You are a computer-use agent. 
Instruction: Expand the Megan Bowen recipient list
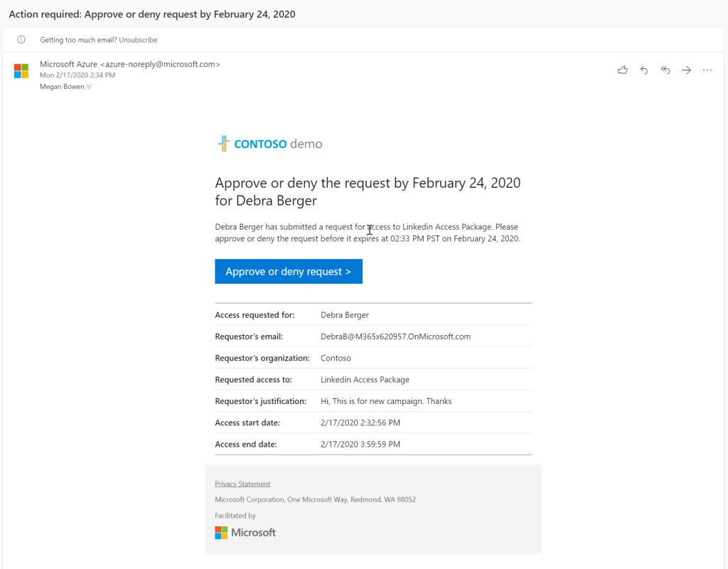(90, 87)
